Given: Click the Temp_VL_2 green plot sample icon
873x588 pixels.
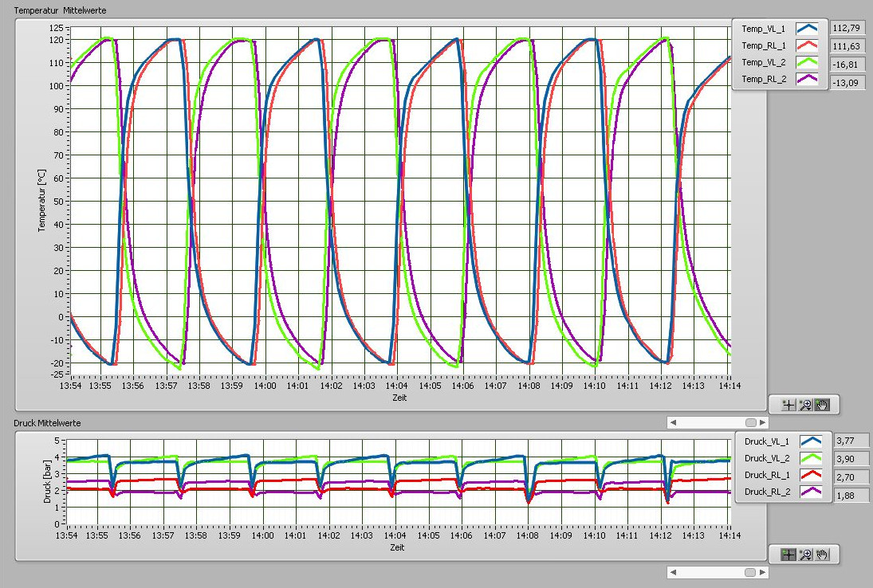Looking at the screenshot, I should point(808,62).
